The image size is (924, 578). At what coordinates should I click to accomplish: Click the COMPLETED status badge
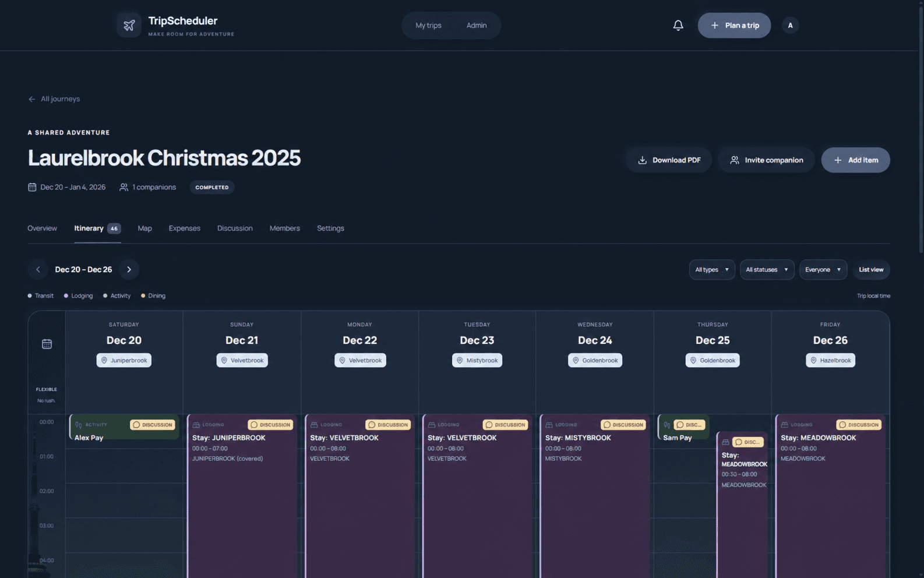click(212, 188)
